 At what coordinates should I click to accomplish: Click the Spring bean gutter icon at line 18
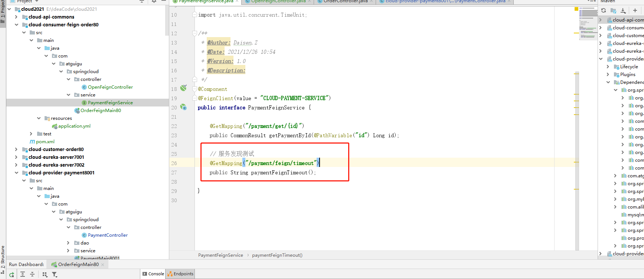pyautogui.click(x=183, y=88)
